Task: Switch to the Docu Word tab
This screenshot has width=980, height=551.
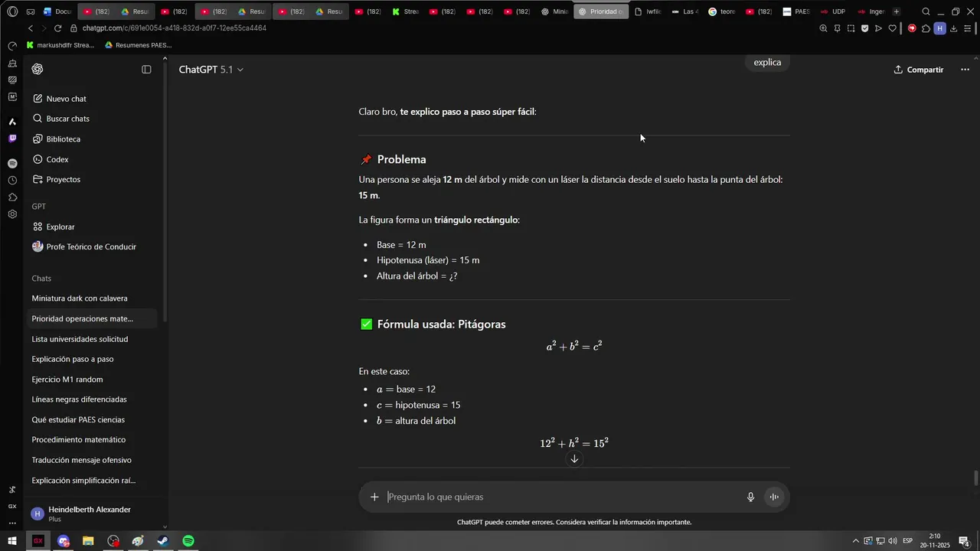Action: click(x=58, y=11)
